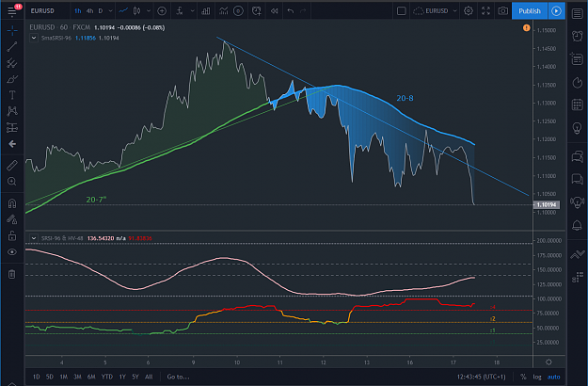Open chart settings gear in top toolbar
Screen dimensions: 588x386
click(469, 11)
